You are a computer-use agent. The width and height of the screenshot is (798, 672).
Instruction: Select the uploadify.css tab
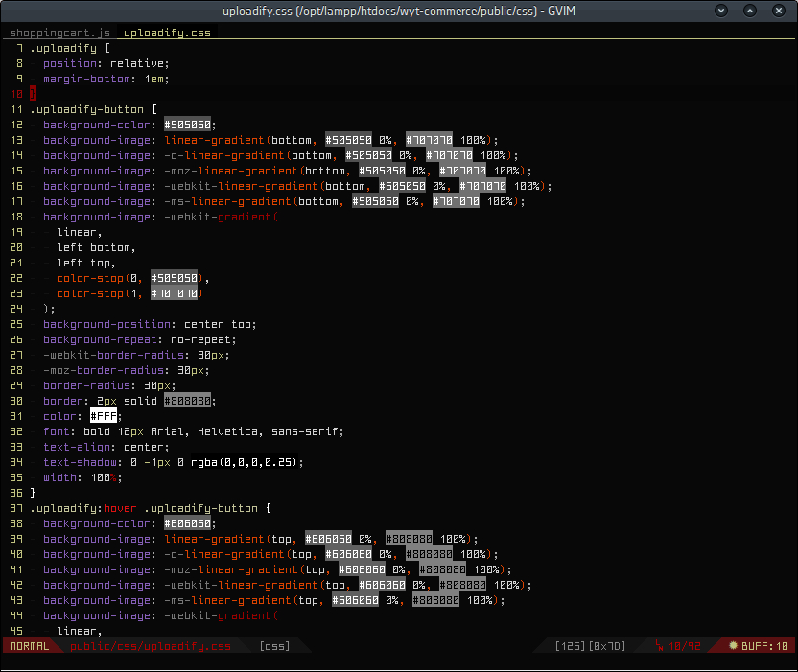click(167, 33)
